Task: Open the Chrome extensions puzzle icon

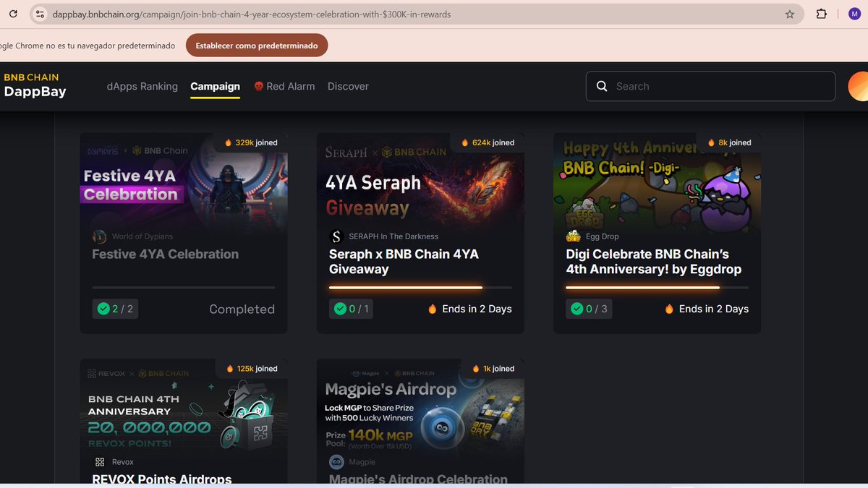Action: (822, 14)
